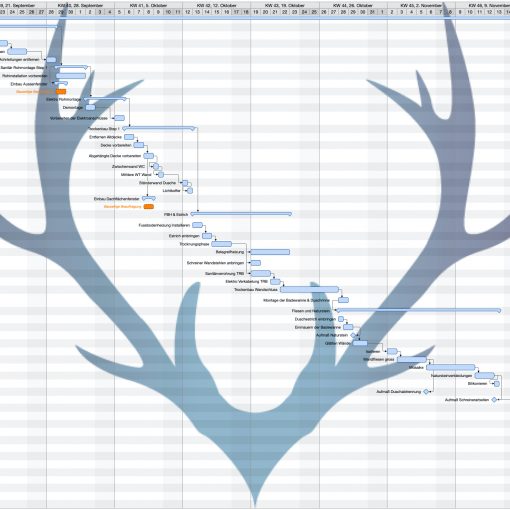Select the Belegreifheizung task bar
The width and height of the screenshot is (510, 510).
[270, 252]
